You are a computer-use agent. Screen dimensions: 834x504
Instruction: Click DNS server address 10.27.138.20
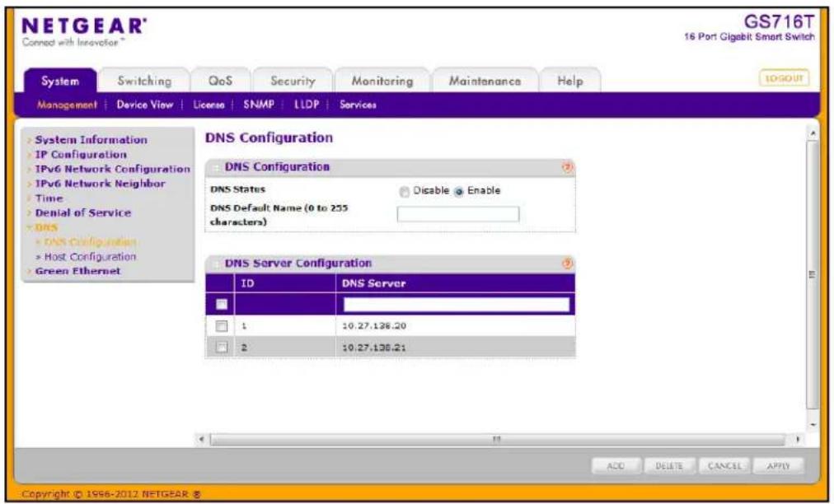point(374,326)
